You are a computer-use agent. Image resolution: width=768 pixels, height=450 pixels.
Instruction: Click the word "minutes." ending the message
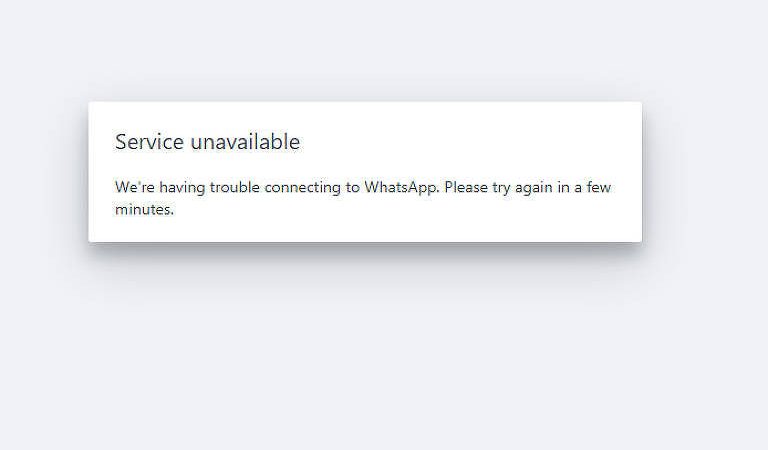click(144, 210)
